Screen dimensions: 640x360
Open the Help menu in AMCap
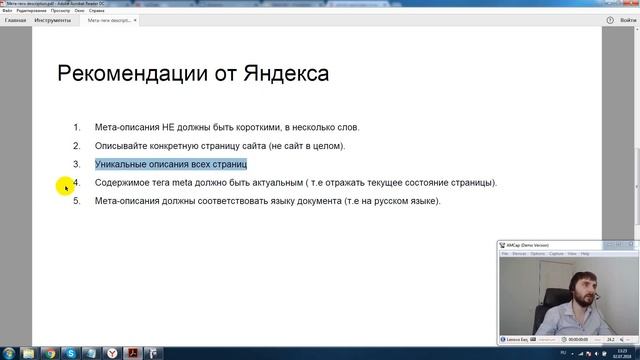pyautogui.click(x=585, y=254)
